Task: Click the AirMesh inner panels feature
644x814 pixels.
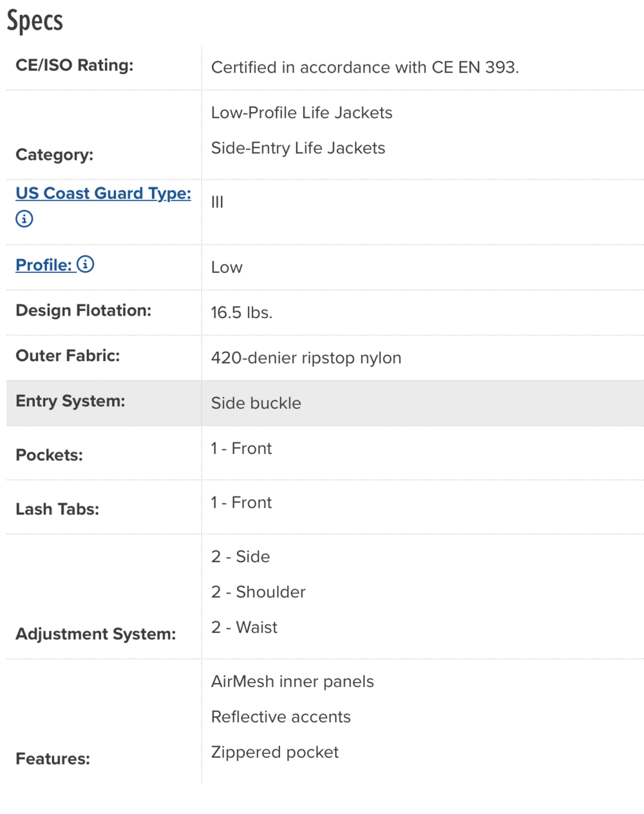Action: point(292,681)
